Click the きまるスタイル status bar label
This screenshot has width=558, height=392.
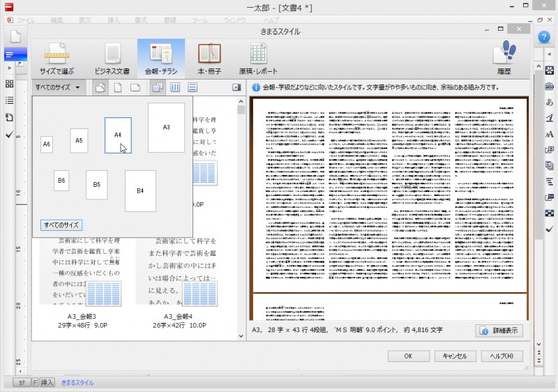(77, 383)
